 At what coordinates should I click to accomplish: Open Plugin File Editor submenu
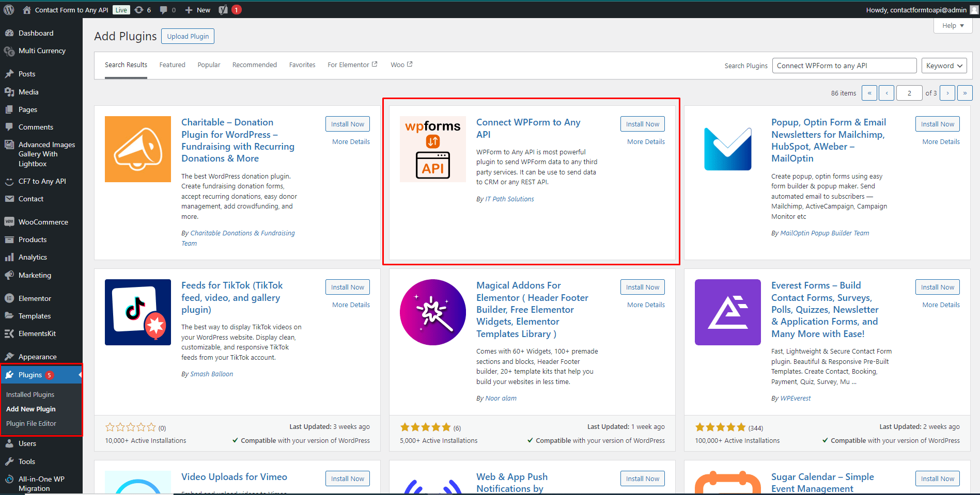click(x=31, y=423)
